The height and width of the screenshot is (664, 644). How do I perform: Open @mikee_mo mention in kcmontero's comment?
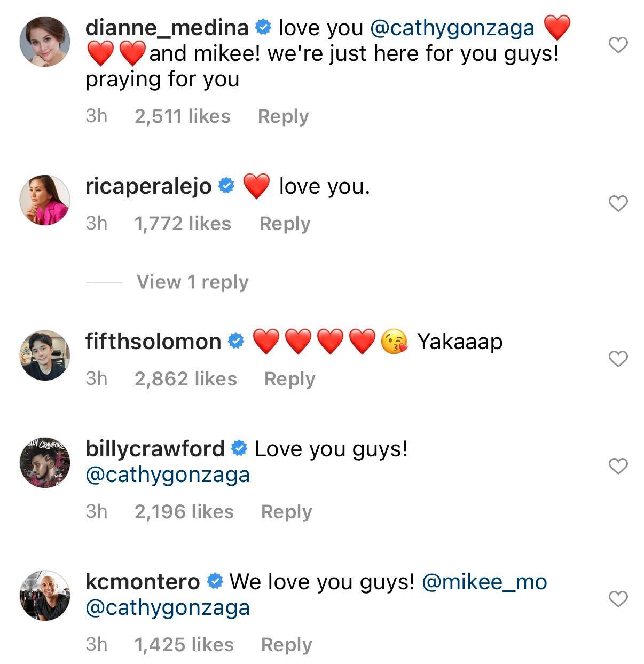tap(484, 582)
